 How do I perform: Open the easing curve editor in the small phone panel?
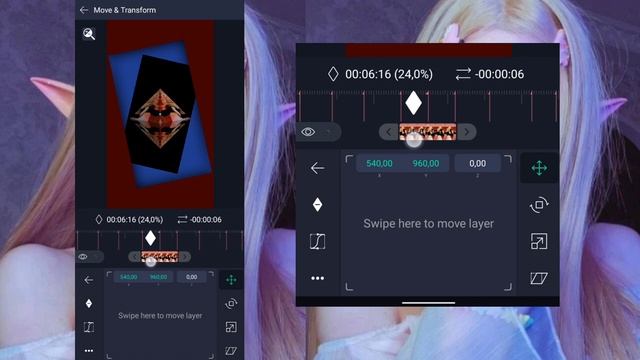[x=89, y=327]
